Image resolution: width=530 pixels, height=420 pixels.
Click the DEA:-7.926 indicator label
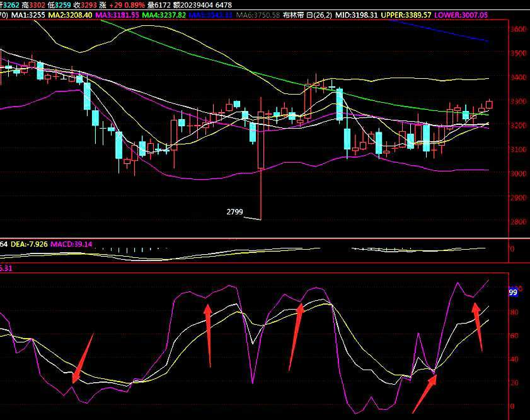(30, 244)
